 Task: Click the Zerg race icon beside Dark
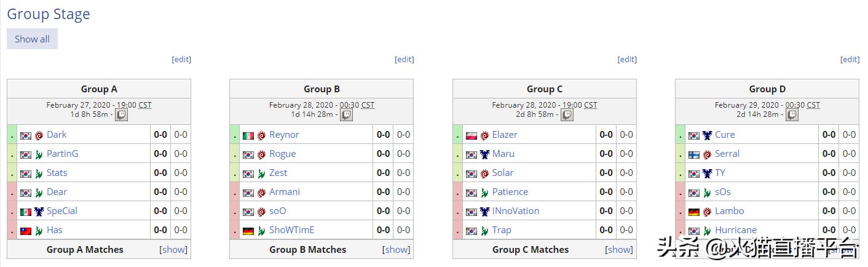(x=39, y=135)
